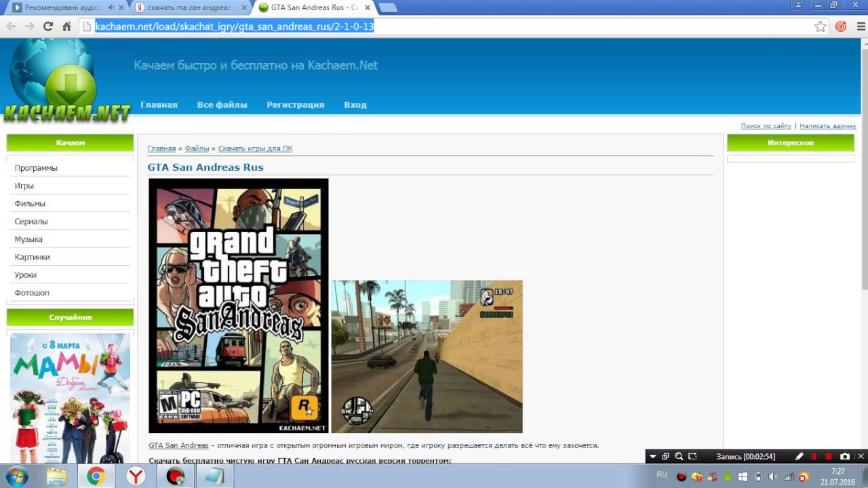Viewport: 868px width, 488px height.
Task: Close the 'скачать гта сан андреас' tab
Action: coord(244,7)
